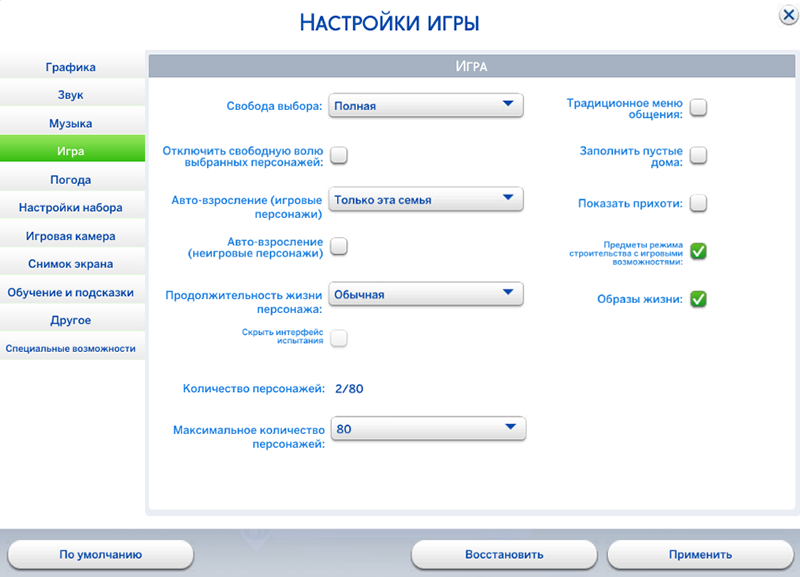Check Заполнить пустые дома option
This screenshot has height=577, width=800.
(x=698, y=155)
